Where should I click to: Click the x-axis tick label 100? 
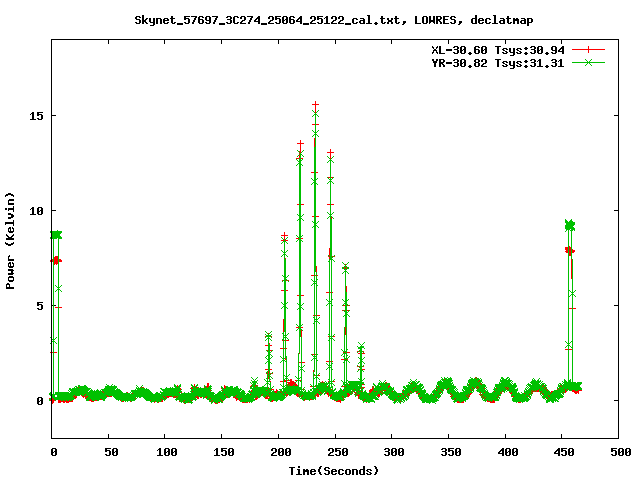click(x=167, y=452)
